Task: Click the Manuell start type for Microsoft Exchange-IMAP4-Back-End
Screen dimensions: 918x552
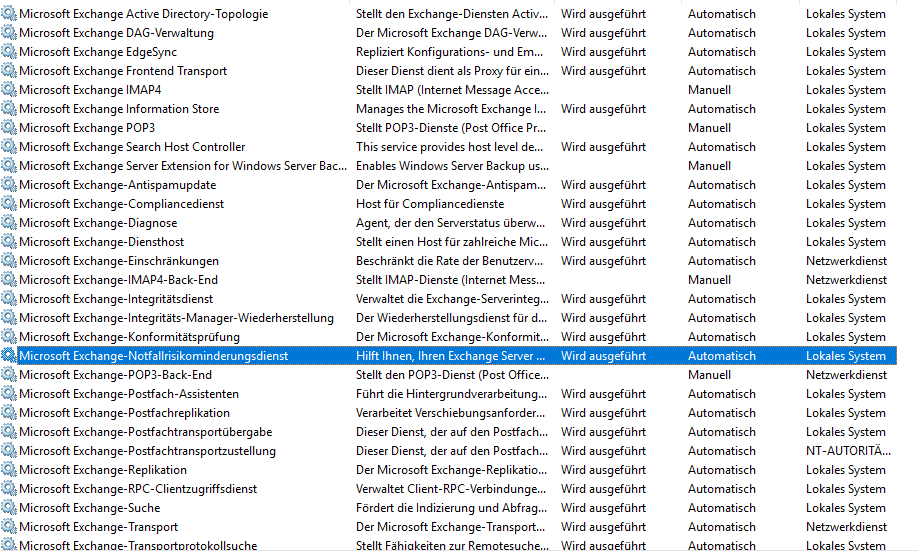Action: click(x=709, y=280)
